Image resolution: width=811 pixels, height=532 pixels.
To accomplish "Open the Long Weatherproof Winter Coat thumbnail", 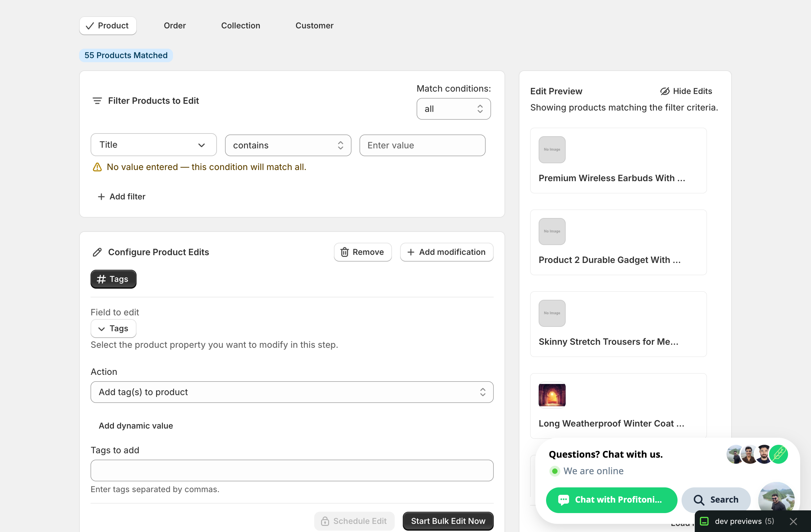I will (552, 395).
